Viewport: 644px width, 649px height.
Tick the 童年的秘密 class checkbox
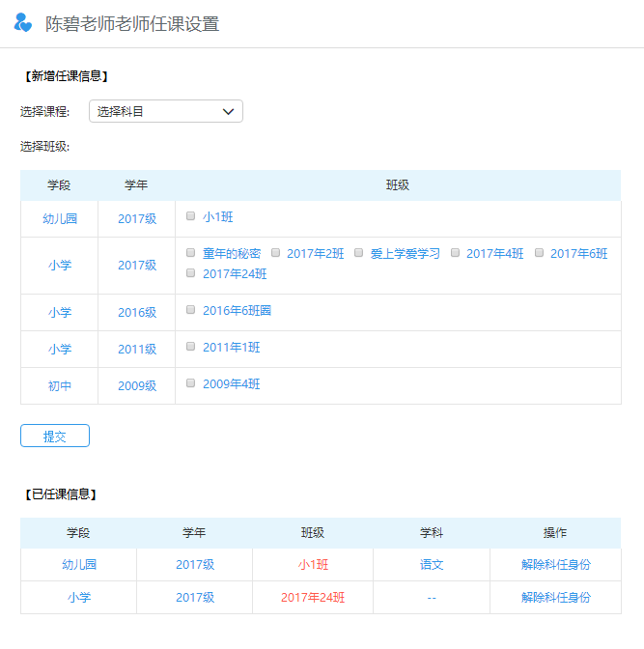click(x=191, y=253)
